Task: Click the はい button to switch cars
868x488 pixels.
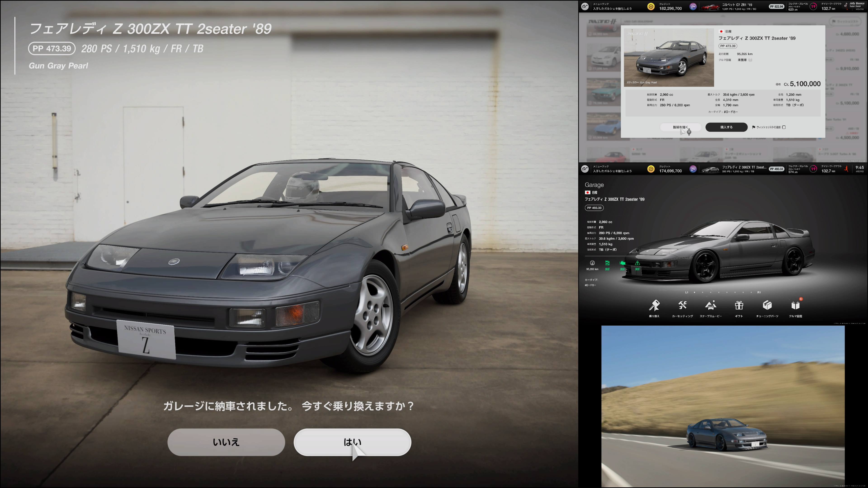Action: click(x=352, y=442)
